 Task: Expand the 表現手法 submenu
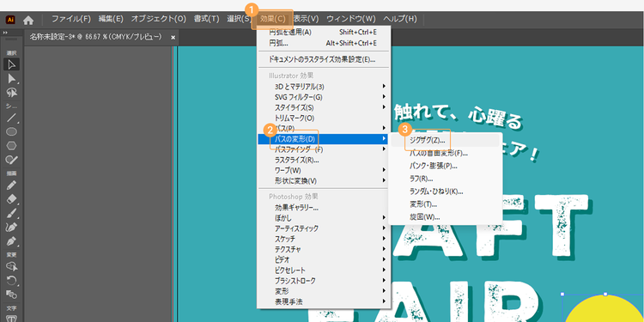[x=324, y=302]
